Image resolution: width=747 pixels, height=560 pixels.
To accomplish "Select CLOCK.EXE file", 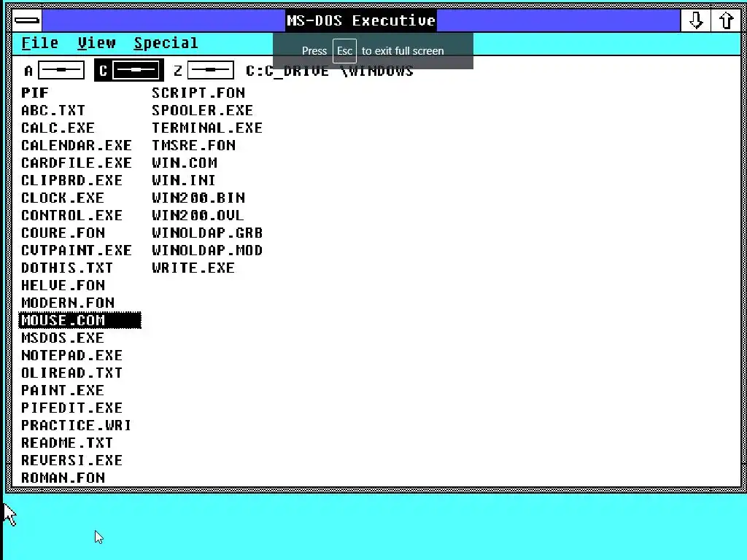I will 63,198.
